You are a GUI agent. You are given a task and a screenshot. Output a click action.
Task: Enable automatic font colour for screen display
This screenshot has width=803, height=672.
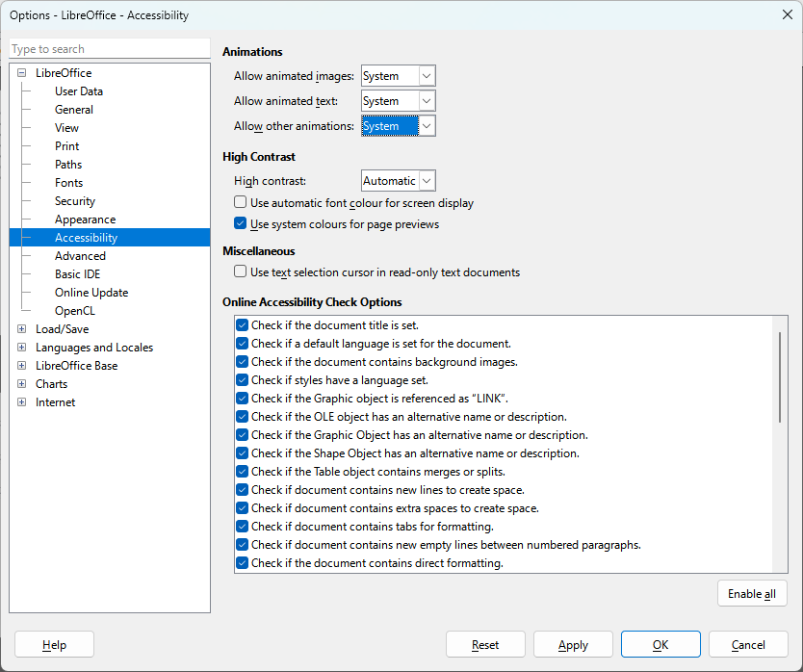[x=240, y=202]
